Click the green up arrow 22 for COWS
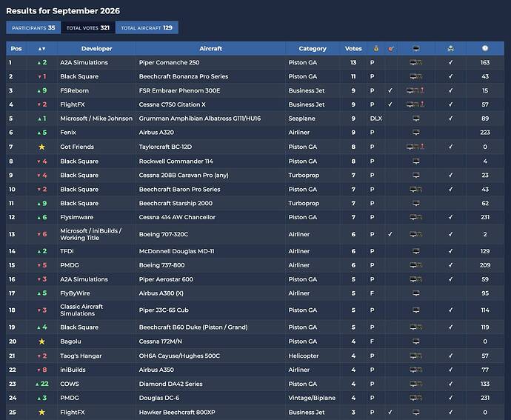511x420 pixels. pyautogui.click(x=41, y=384)
